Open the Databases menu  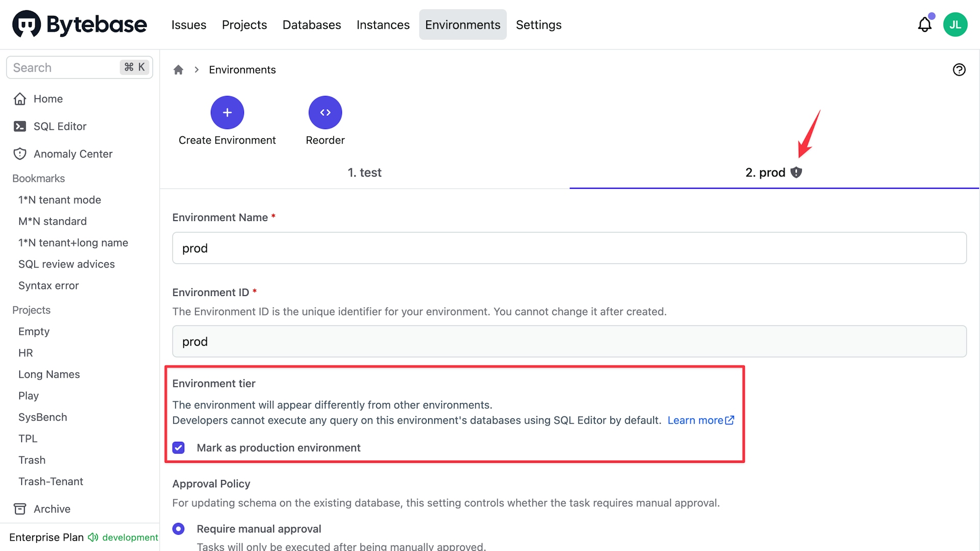coord(312,24)
